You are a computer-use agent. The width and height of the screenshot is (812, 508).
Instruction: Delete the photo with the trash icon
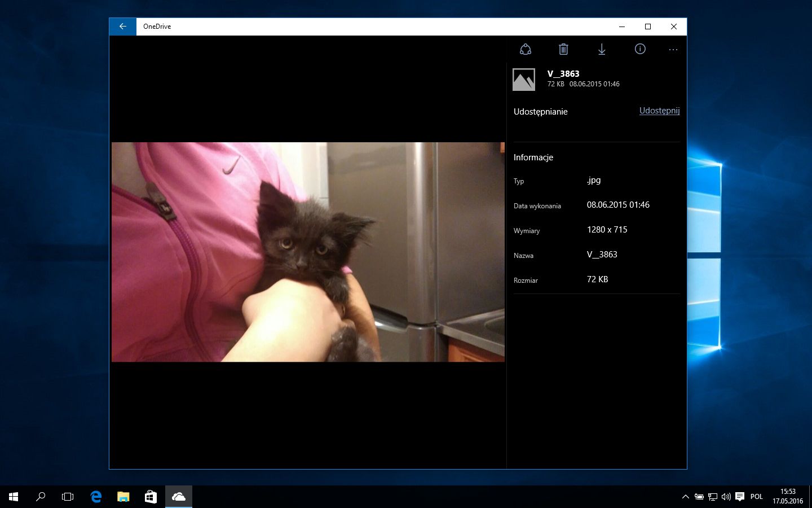pyautogui.click(x=563, y=49)
